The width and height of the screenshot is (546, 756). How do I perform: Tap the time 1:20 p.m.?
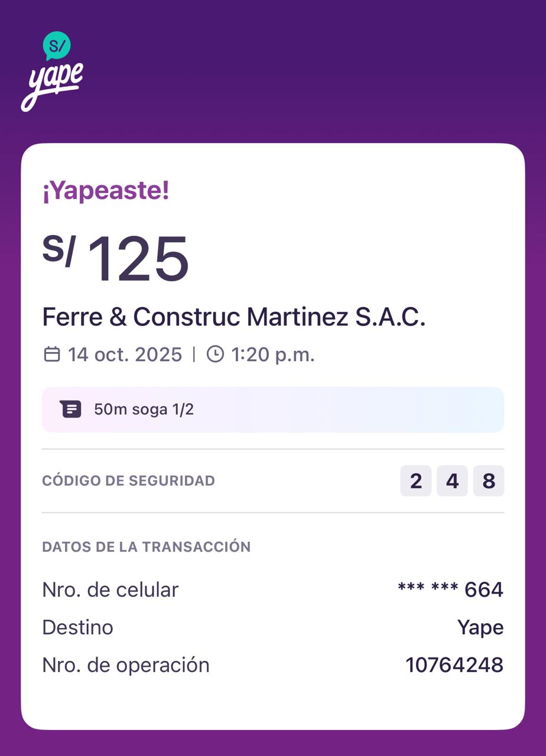(x=272, y=354)
